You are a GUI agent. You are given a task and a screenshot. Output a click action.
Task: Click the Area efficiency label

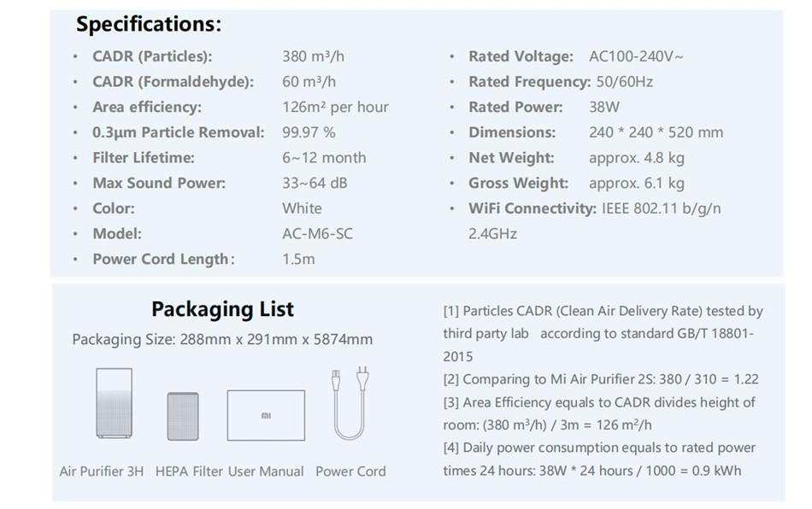(x=147, y=107)
